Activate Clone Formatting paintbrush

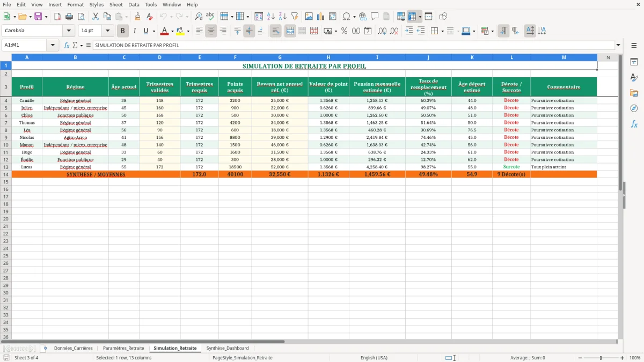pyautogui.click(x=138, y=17)
